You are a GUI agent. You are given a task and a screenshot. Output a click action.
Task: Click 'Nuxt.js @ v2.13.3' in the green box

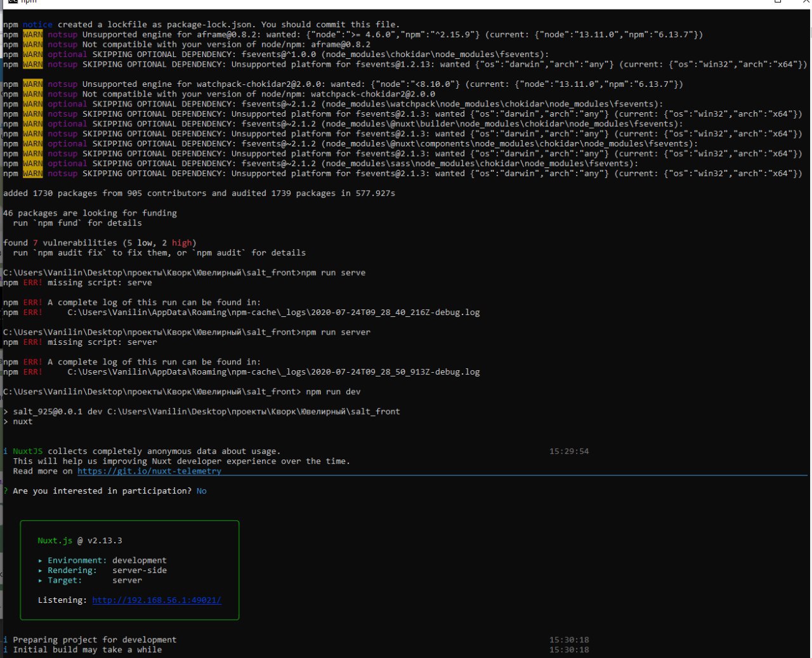point(80,541)
